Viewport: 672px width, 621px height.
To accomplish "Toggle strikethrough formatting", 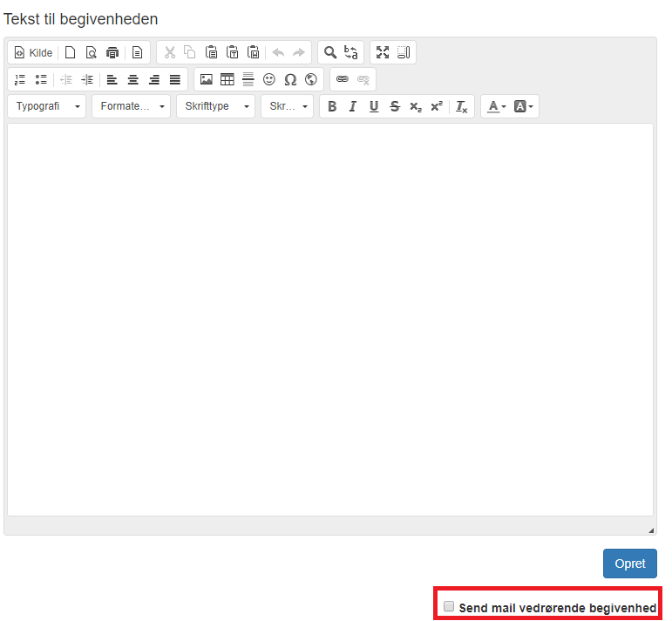I will tap(395, 106).
